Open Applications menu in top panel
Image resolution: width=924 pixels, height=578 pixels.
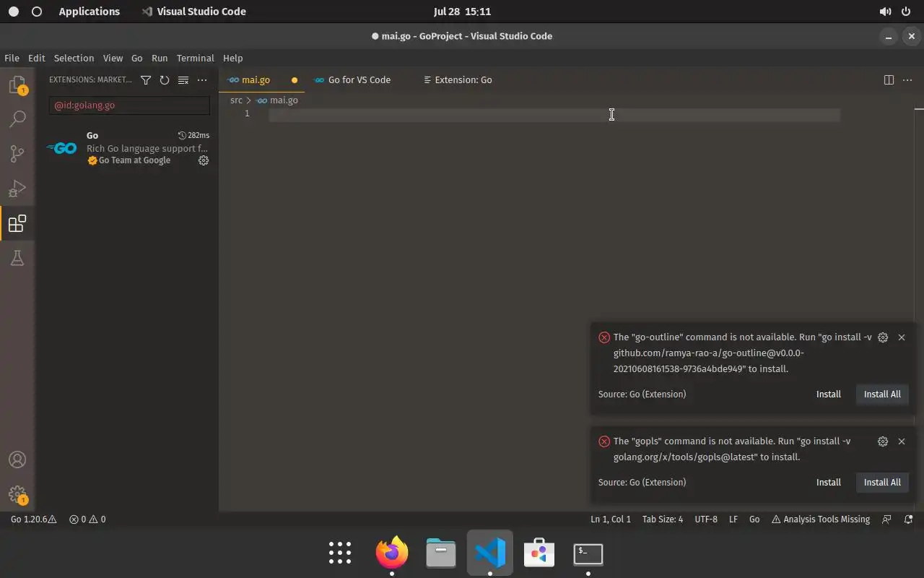click(x=90, y=12)
